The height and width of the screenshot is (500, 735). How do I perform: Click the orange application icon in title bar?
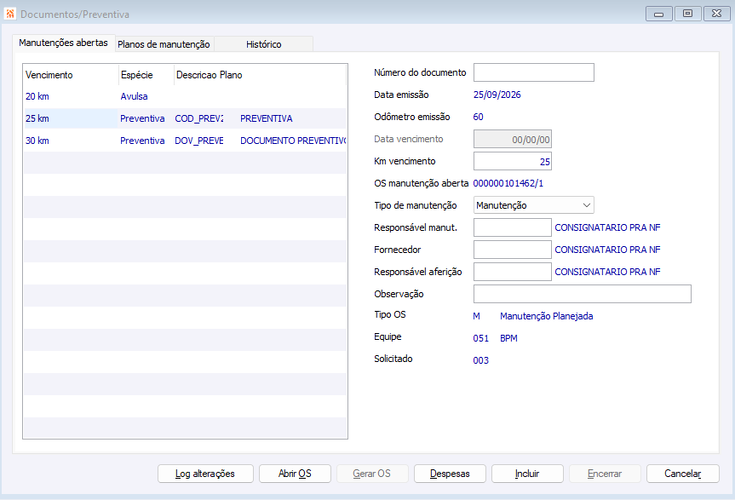pos(10,14)
